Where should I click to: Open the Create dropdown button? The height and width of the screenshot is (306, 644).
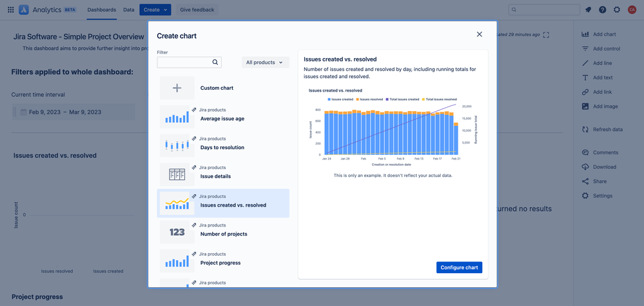[155, 10]
